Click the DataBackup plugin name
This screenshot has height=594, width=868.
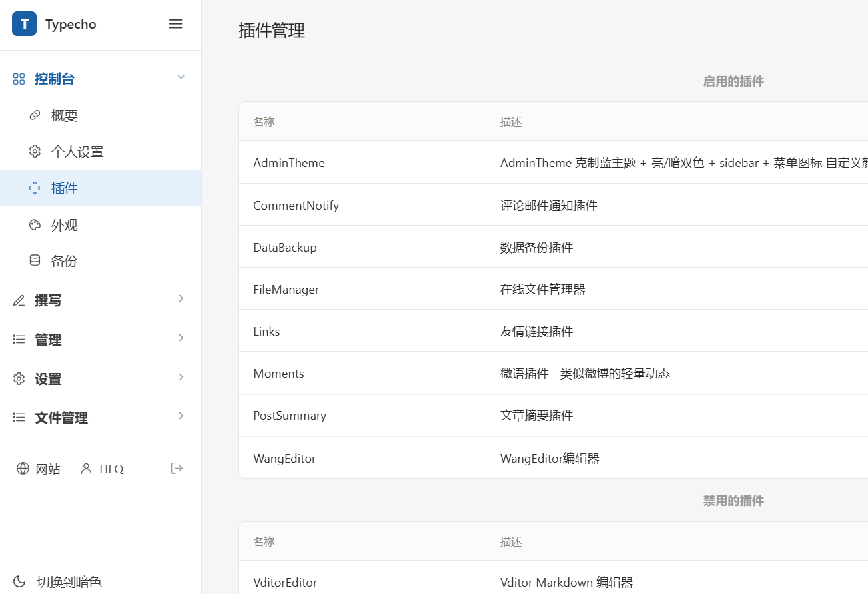tap(285, 248)
